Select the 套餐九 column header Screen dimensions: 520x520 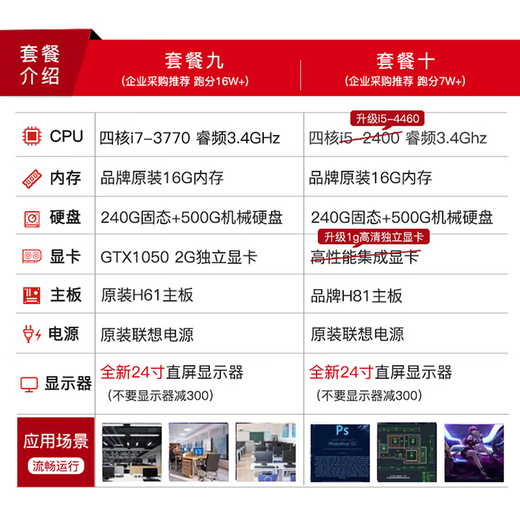pyautogui.click(x=194, y=61)
